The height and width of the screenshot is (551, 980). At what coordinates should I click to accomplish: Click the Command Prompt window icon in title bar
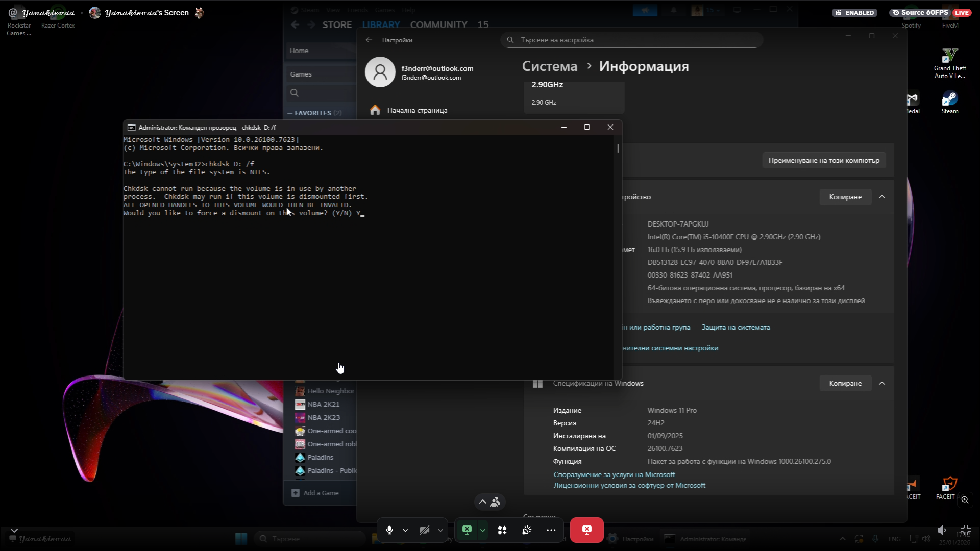131,128
